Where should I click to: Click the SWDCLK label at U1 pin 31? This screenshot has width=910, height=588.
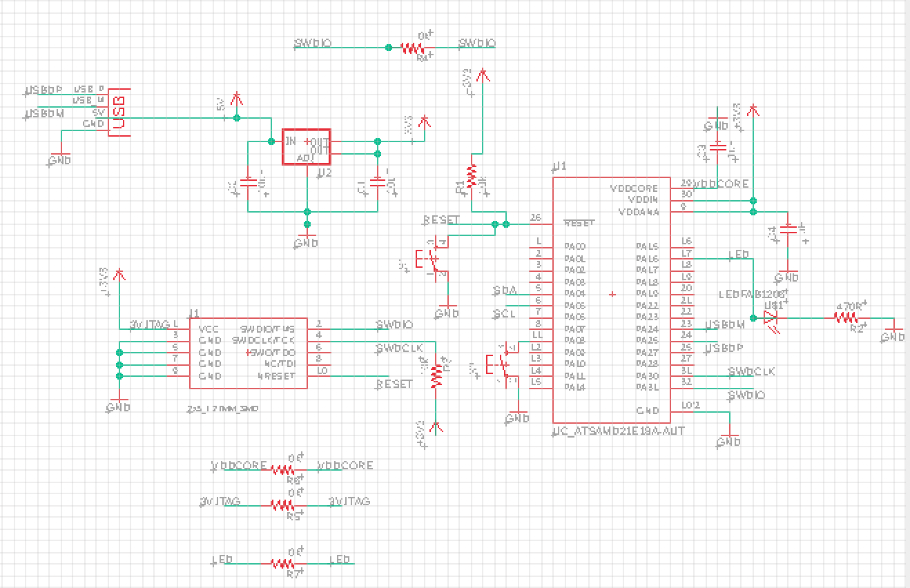752,371
